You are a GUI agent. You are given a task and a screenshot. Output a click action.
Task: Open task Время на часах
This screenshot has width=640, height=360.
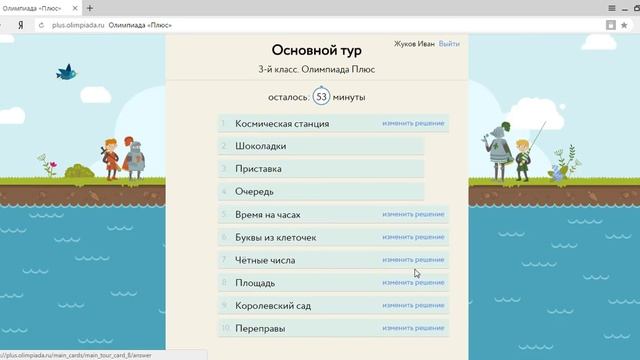[x=268, y=215]
